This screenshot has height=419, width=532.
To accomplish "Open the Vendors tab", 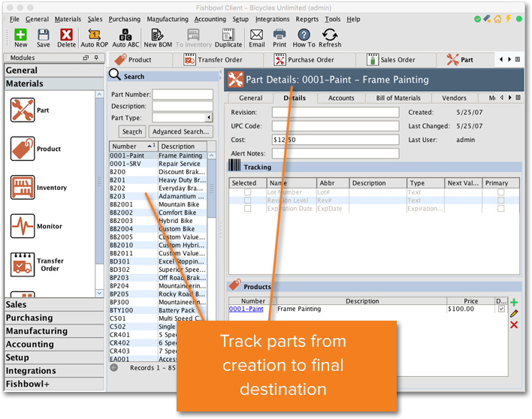I will point(454,98).
